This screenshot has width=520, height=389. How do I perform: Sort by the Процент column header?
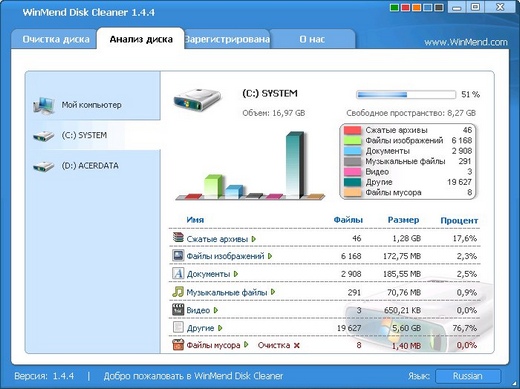tap(459, 220)
